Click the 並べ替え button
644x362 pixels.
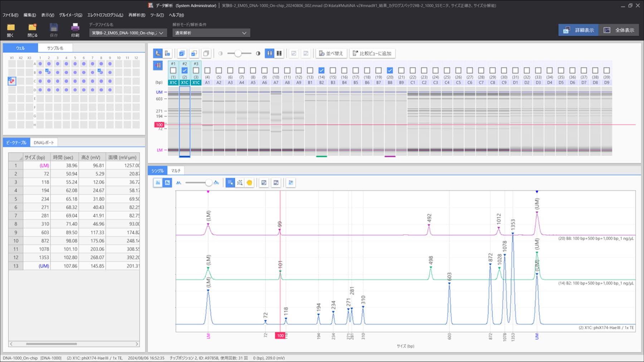331,53
